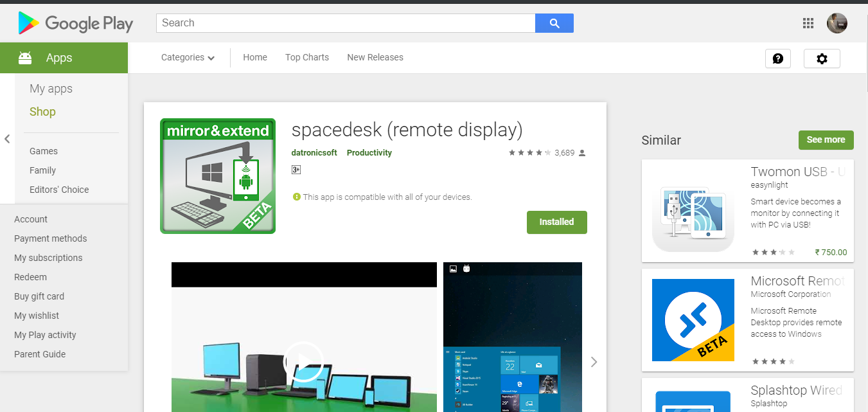Click the Google Play logo

[76, 23]
